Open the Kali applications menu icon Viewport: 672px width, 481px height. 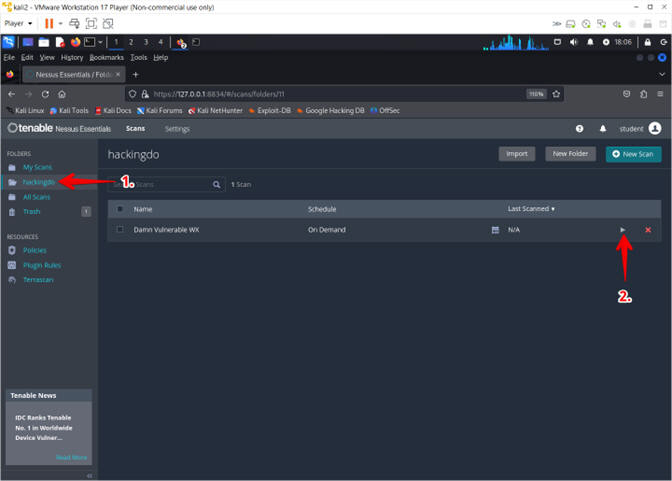coord(8,42)
